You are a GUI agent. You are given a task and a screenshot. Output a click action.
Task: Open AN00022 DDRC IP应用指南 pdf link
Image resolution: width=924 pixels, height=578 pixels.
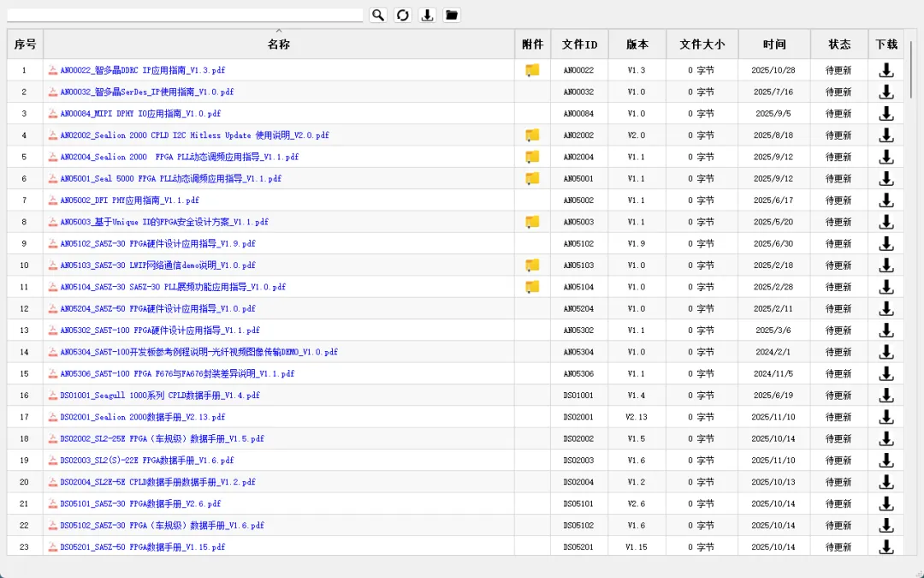[143, 70]
